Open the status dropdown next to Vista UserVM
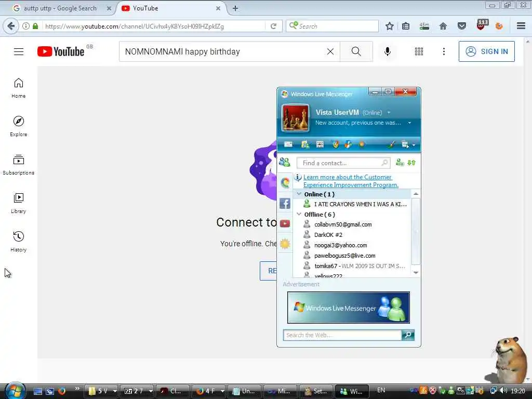Image resolution: width=532 pixels, height=399 pixels. [389, 113]
